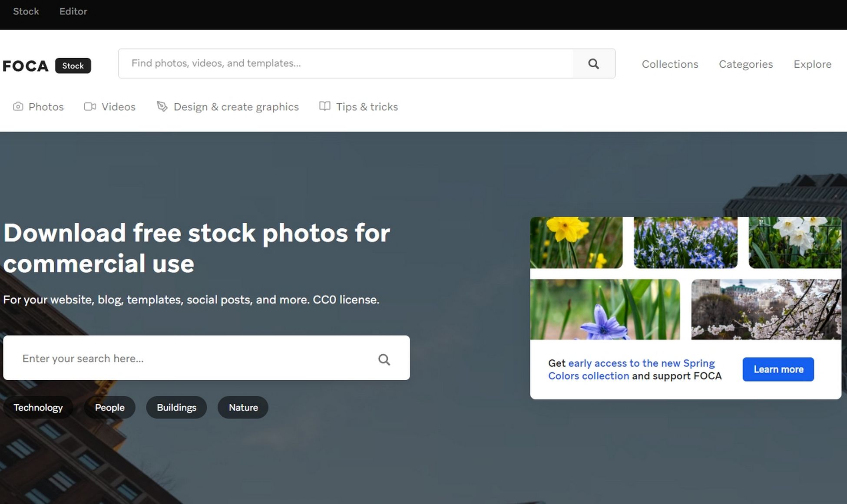Open the yellow daffodil thumbnail
The image size is (847, 504).
tap(576, 242)
